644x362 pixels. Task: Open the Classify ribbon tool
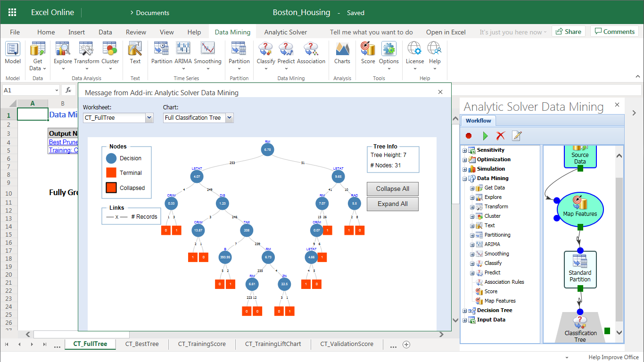pos(266,56)
